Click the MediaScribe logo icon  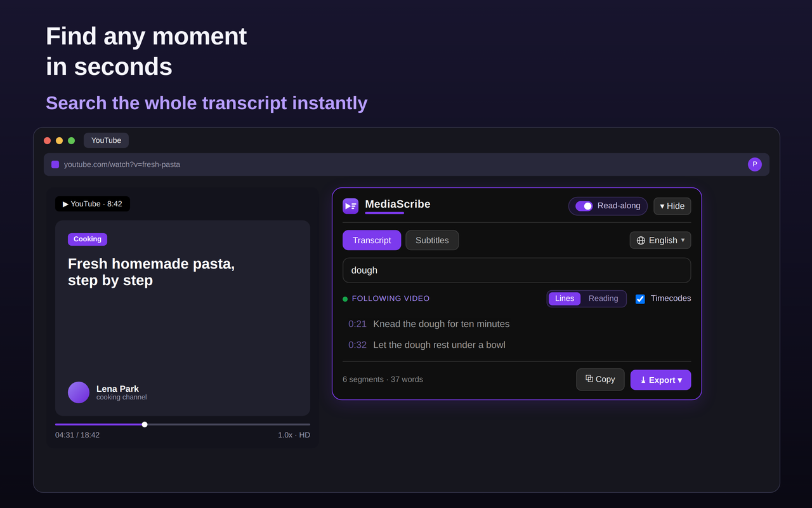point(350,206)
